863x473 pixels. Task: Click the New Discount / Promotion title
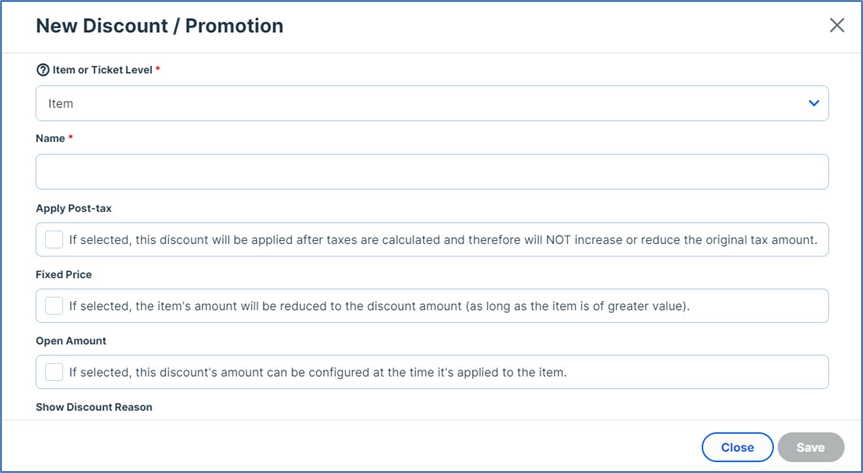pos(159,26)
